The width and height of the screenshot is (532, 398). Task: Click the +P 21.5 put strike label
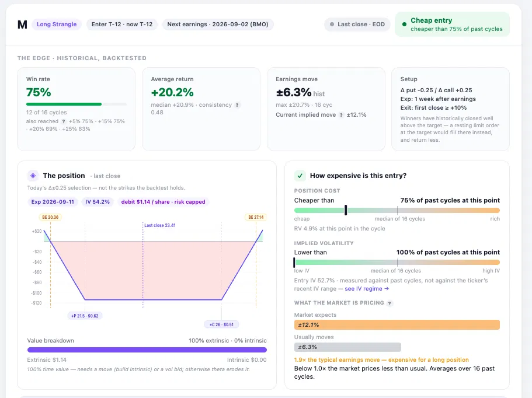point(85,316)
